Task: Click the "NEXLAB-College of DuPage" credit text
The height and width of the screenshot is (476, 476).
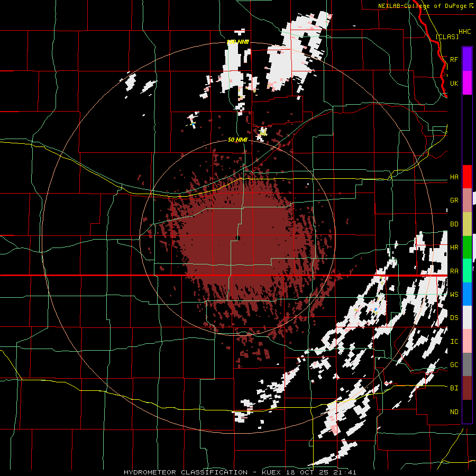Action: pyautogui.click(x=422, y=6)
